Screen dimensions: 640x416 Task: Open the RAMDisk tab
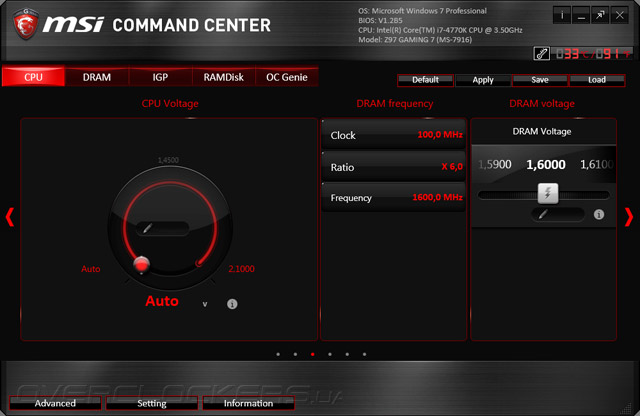tap(224, 77)
